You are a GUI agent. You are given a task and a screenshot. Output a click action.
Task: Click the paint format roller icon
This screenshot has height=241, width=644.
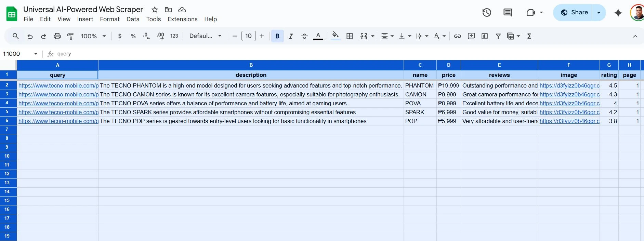point(70,36)
